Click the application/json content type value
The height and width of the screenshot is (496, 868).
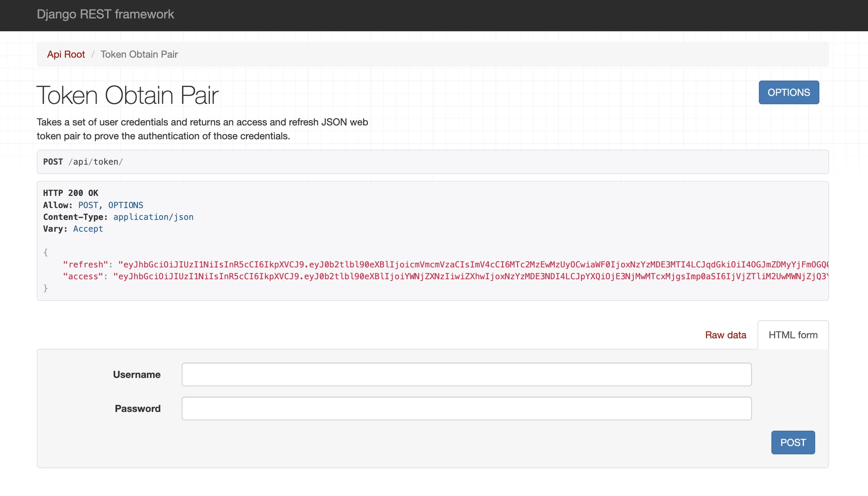click(153, 217)
